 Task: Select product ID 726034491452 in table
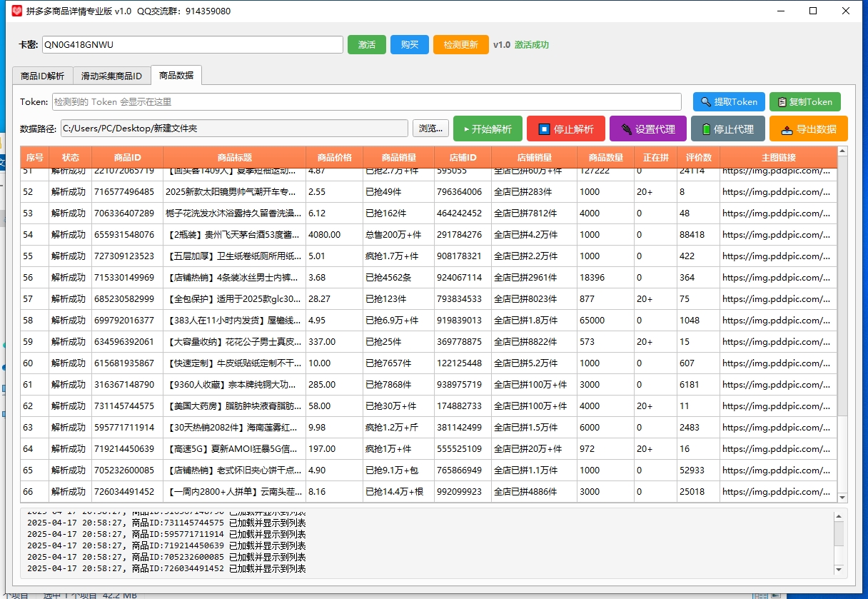pyautogui.click(x=128, y=492)
